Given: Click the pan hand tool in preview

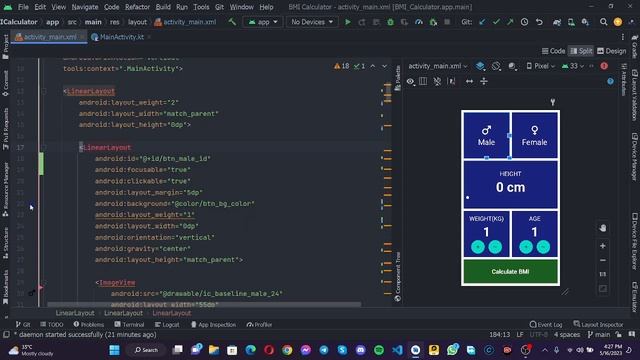Looking at the screenshot, I should click(x=602, y=228).
